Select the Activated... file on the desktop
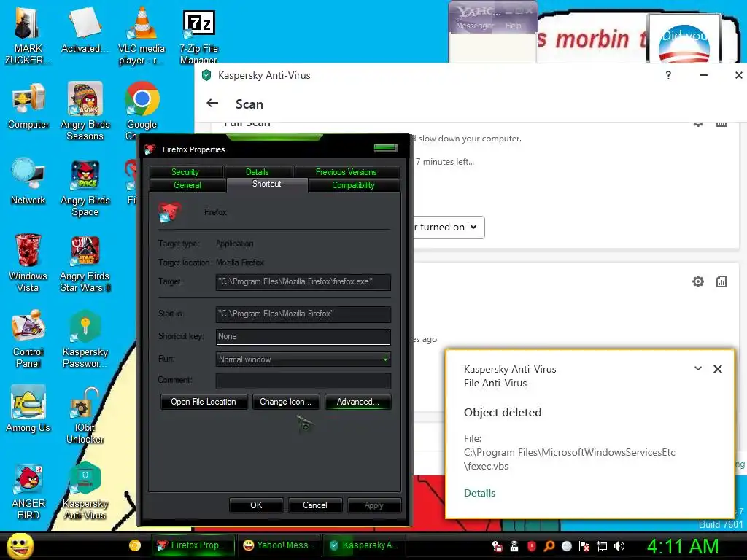 pyautogui.click(x=85, y=31)
